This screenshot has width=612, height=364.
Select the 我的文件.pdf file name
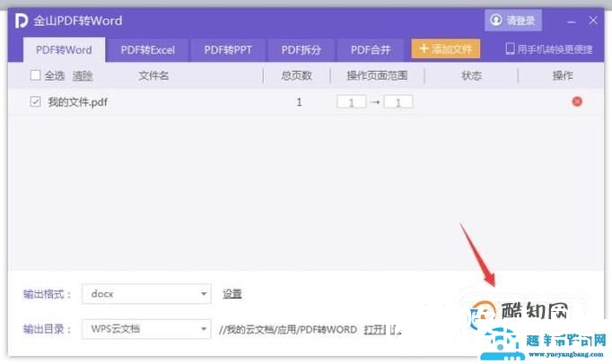pyautogui.click(x=77, y=102)
